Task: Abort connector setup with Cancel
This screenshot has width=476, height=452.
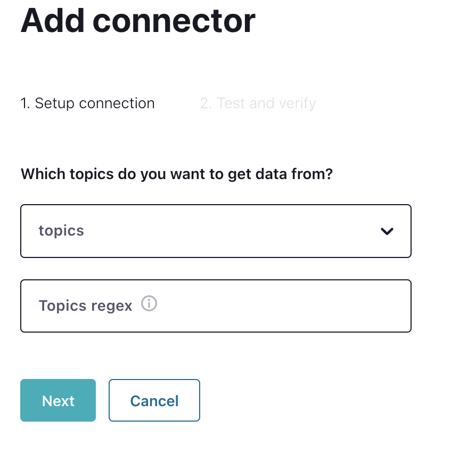Action: click(x=154, y=400)
